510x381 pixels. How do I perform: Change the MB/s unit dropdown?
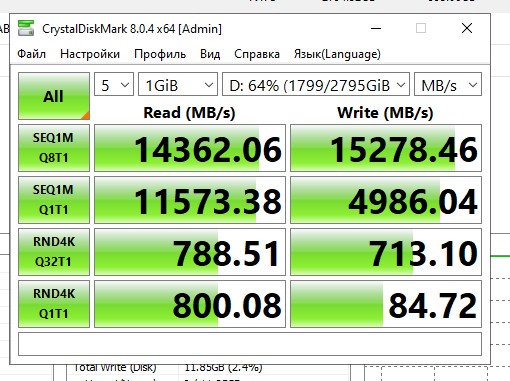(x=448, y=84)
